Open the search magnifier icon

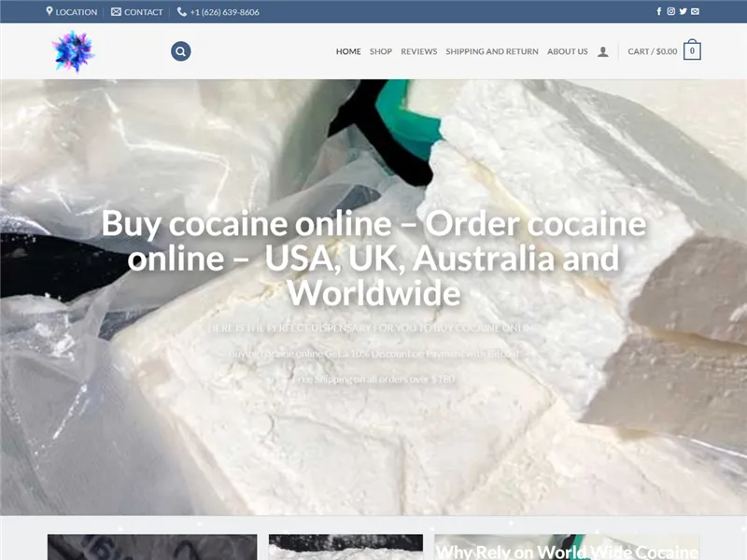pyautogui.click(x=180, y=51)
